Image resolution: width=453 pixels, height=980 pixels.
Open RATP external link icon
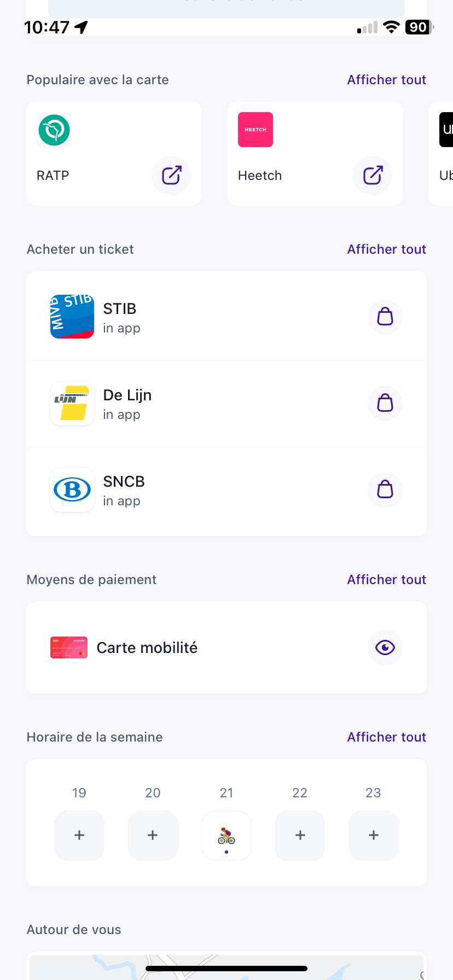pos(171,176)
